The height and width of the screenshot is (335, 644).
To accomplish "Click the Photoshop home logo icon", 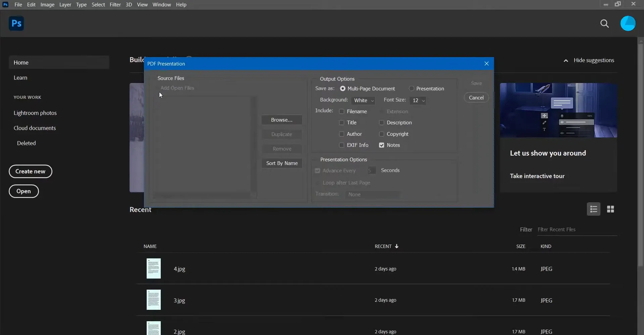I will [x=16, y=24].
